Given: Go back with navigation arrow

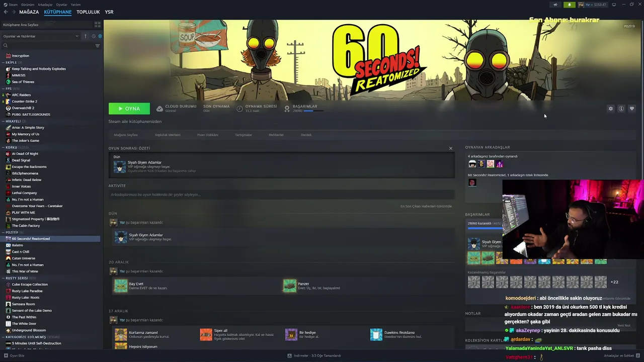Looking at the screenshot, I should click(6, 12).
